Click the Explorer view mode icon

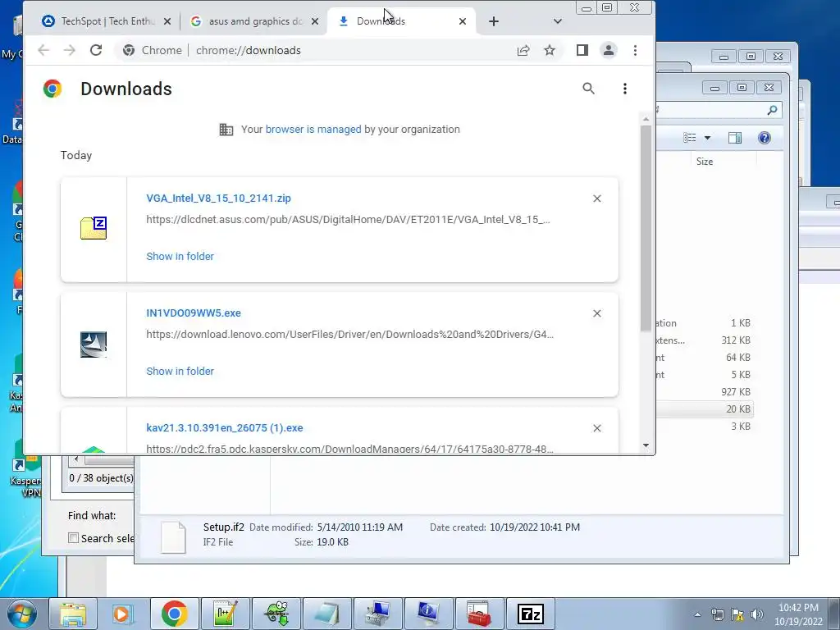(x=689, y=138)
